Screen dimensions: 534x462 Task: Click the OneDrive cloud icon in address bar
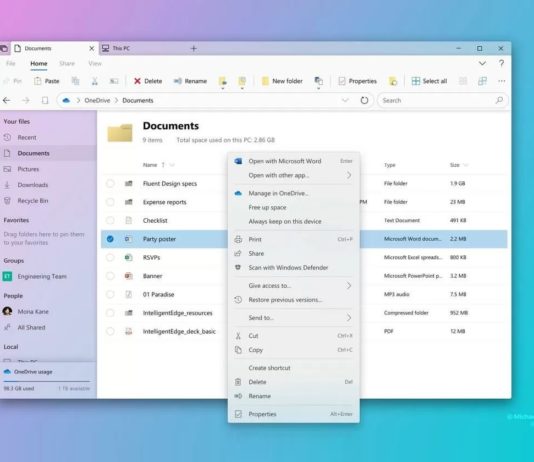click(66, 100)
